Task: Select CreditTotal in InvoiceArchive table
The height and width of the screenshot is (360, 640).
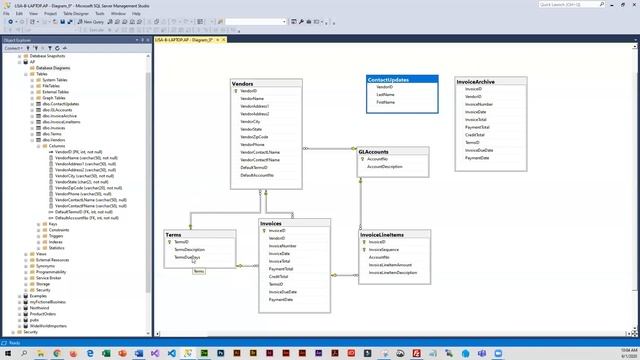Action: tap(475, 135)
